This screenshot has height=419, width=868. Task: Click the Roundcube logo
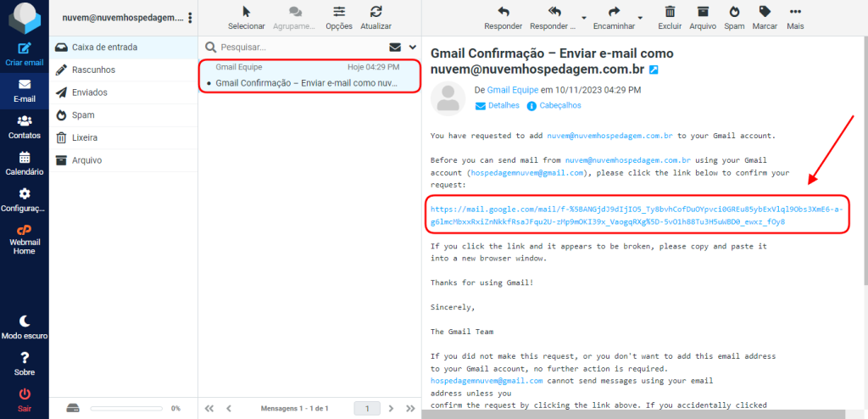coord(25,18)
